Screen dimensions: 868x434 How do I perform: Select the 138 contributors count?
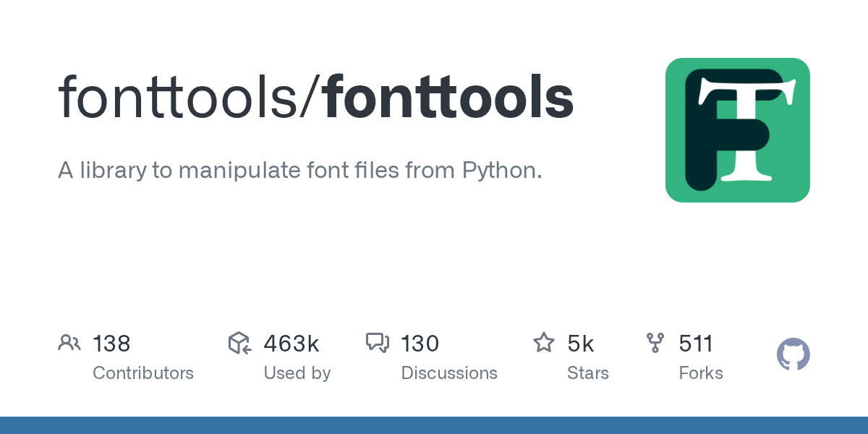click(111, 344)
